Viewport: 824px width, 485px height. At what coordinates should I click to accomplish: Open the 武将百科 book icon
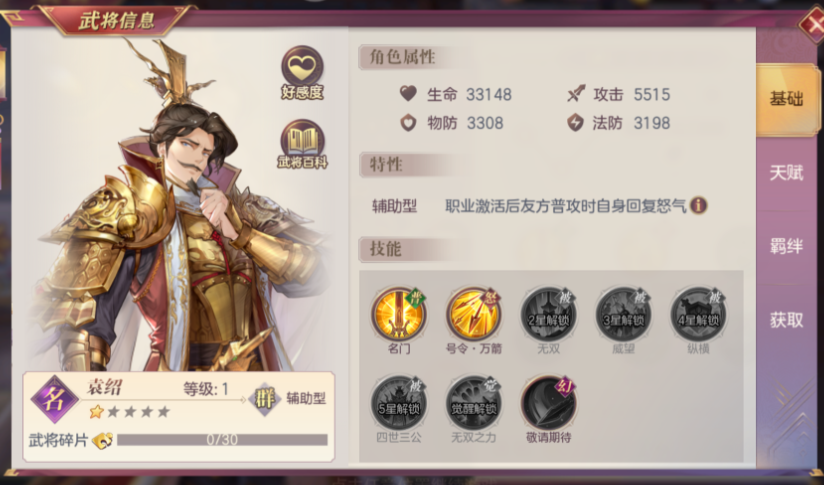pos(302,139)
